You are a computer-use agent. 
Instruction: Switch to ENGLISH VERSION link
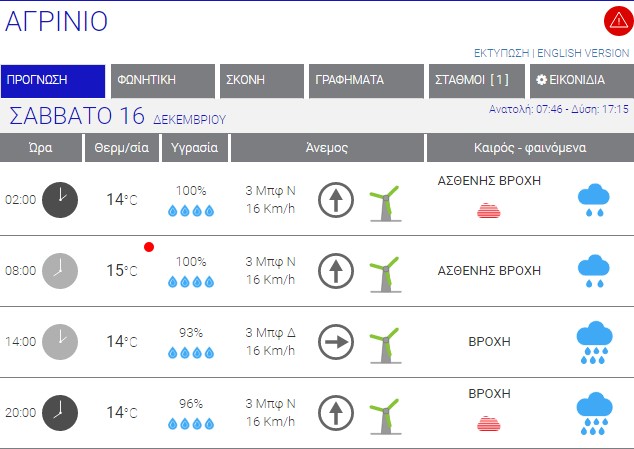point(584,53)
